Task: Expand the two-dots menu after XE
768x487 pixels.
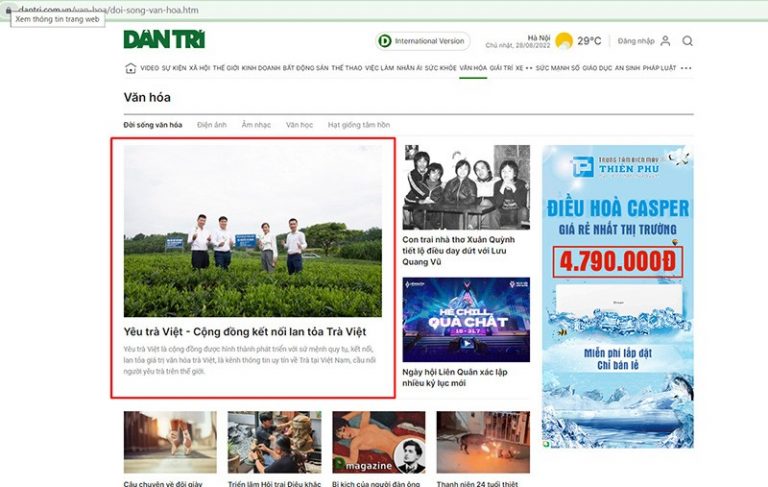Action: [529, 68]
